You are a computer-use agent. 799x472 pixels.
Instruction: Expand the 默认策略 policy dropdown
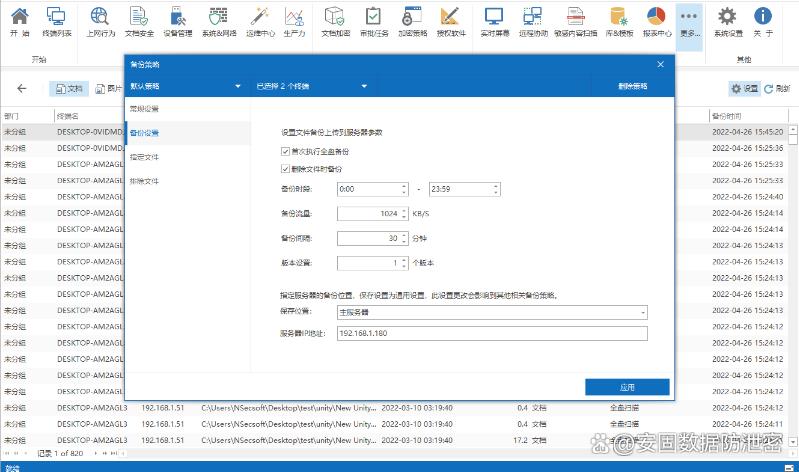[x=185, y=87]
